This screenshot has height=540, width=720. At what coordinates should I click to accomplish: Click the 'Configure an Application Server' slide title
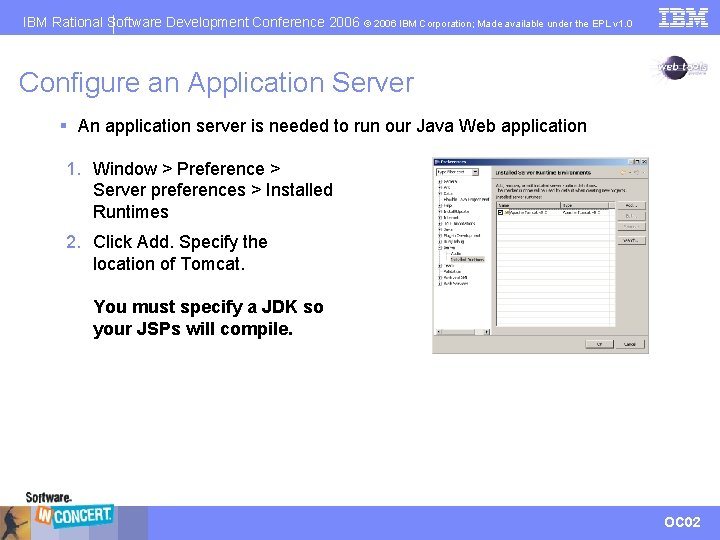tap(216, 83)
